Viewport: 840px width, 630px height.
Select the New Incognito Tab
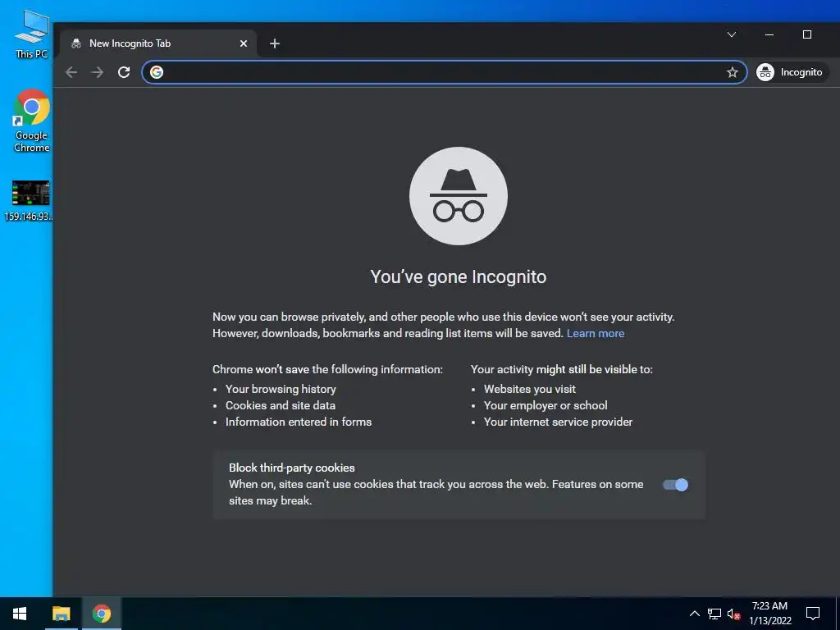pyautogui.click(x=158, y=43)
